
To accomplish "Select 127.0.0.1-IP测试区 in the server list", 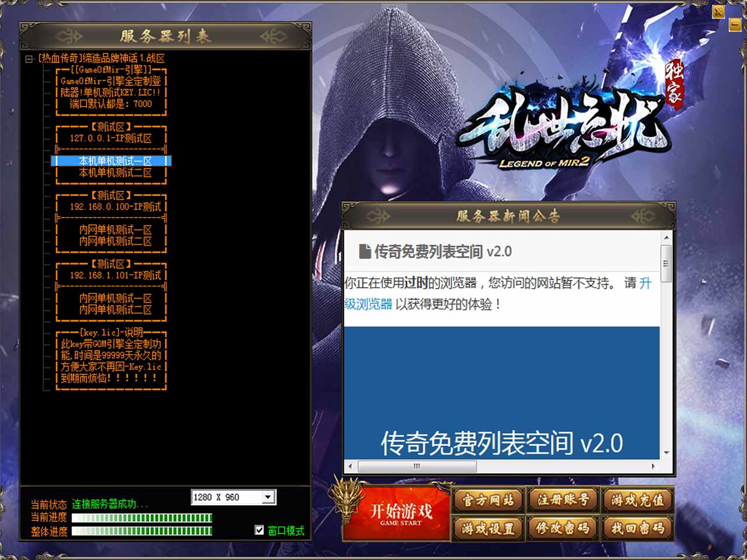I will [111, 138].
